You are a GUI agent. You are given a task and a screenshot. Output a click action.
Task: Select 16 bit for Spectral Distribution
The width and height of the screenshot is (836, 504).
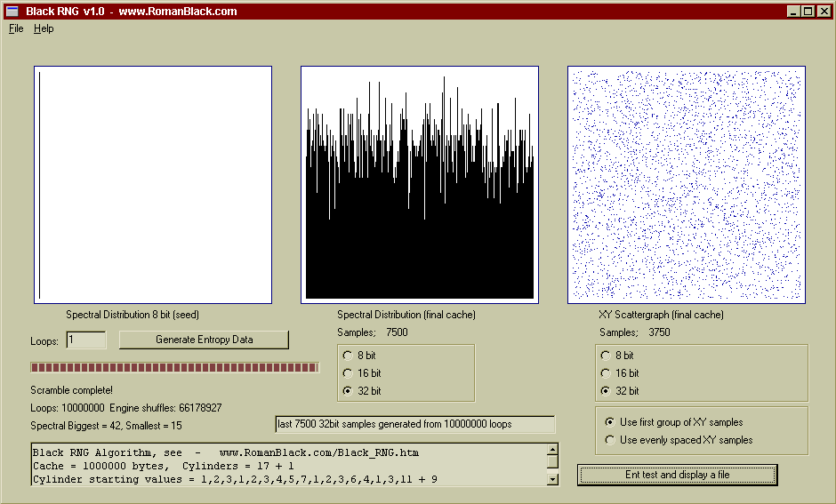(348, 373)
